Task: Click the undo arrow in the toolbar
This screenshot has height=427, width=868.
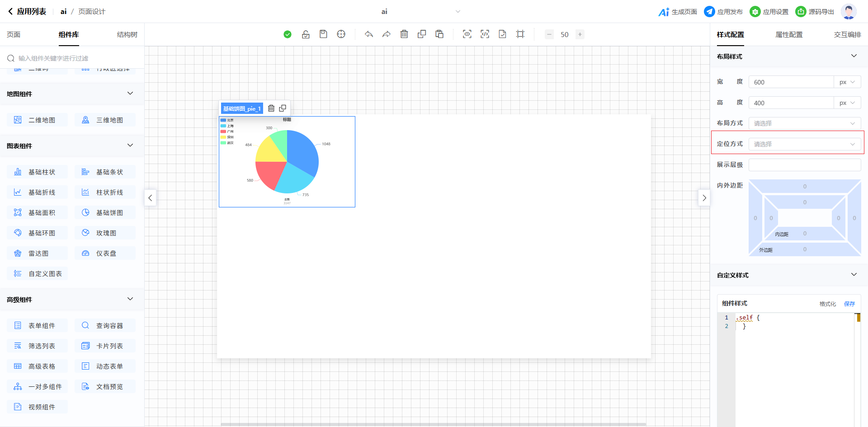Action: coord(369,34)
